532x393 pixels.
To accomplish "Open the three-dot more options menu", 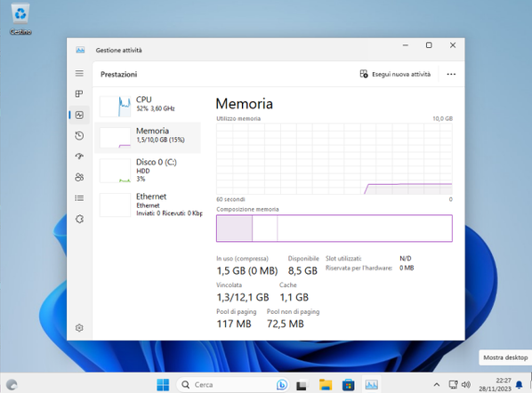I will tap(451, 75).
